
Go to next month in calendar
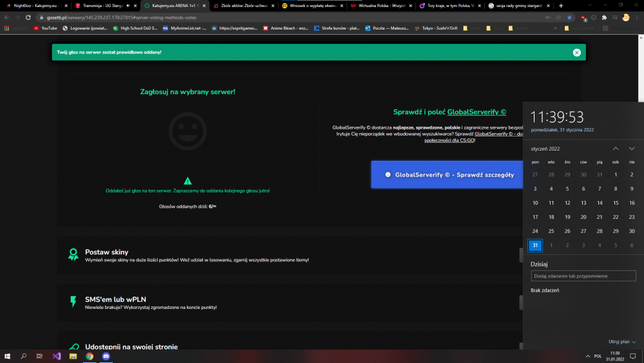tap(632, 149)
